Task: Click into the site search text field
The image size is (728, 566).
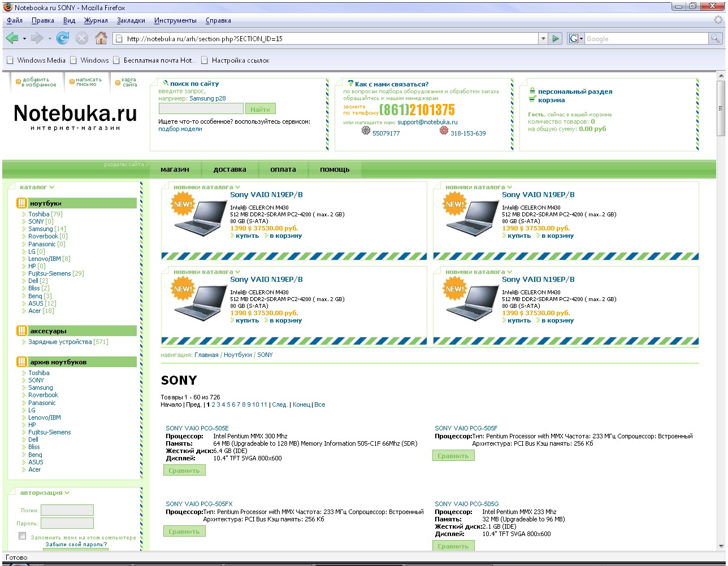Action: (x=201, y=108)
